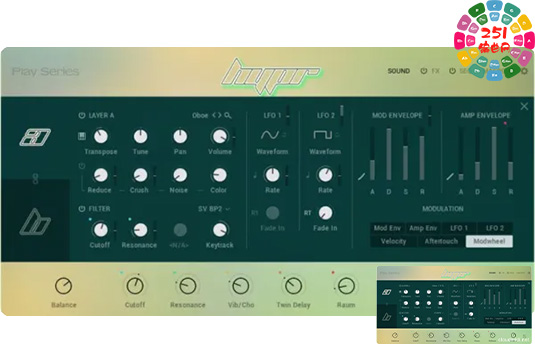Click the LFO 2 Fade In knob
This screenshot has height=363, width=535.
(325, 213)
